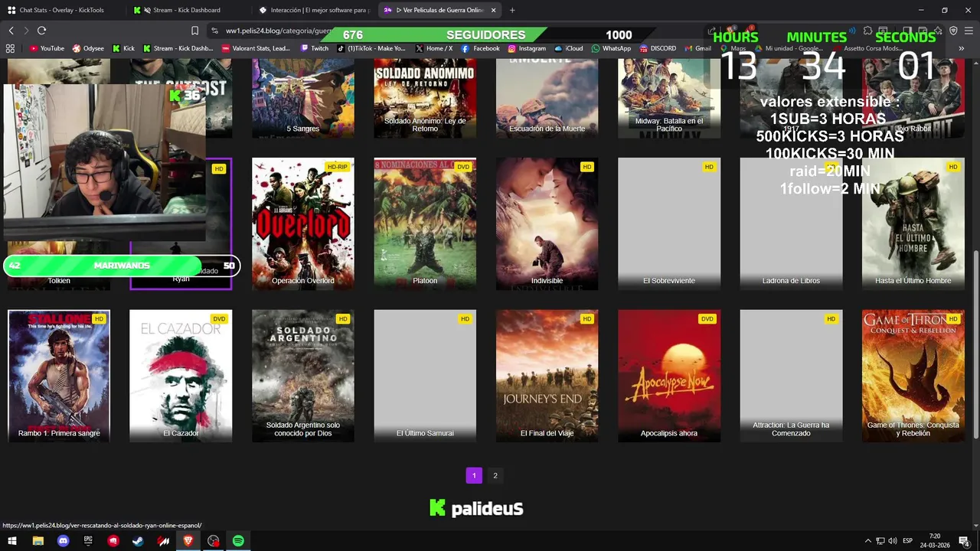Open the volume control in tray
This screenshot has height=551, width=980.
tap(893, 541)
